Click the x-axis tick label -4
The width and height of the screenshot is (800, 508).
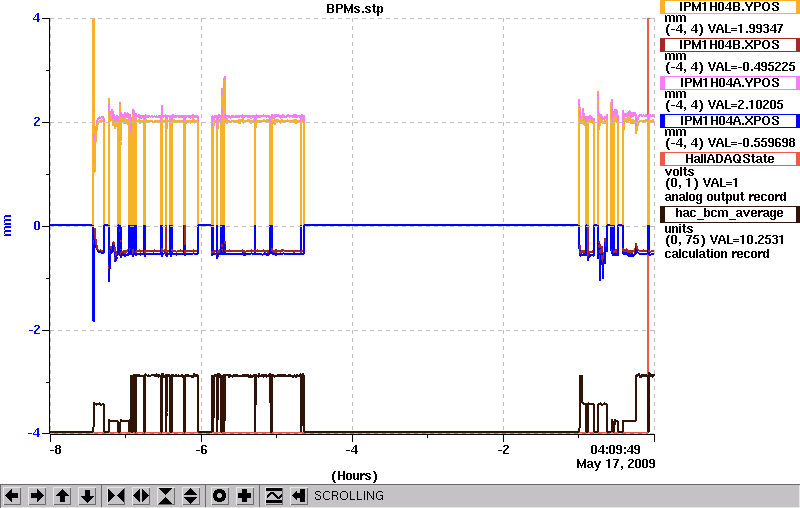(352, 450)
